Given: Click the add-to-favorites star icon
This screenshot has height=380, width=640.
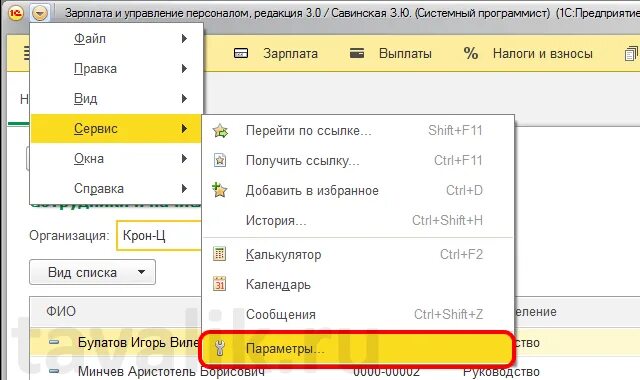Looking at the screenshot, I should tap(220, 190).
